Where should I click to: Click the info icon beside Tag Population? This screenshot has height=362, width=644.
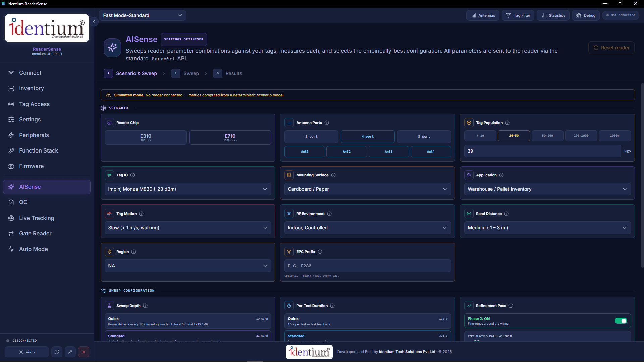coord(507,123)
